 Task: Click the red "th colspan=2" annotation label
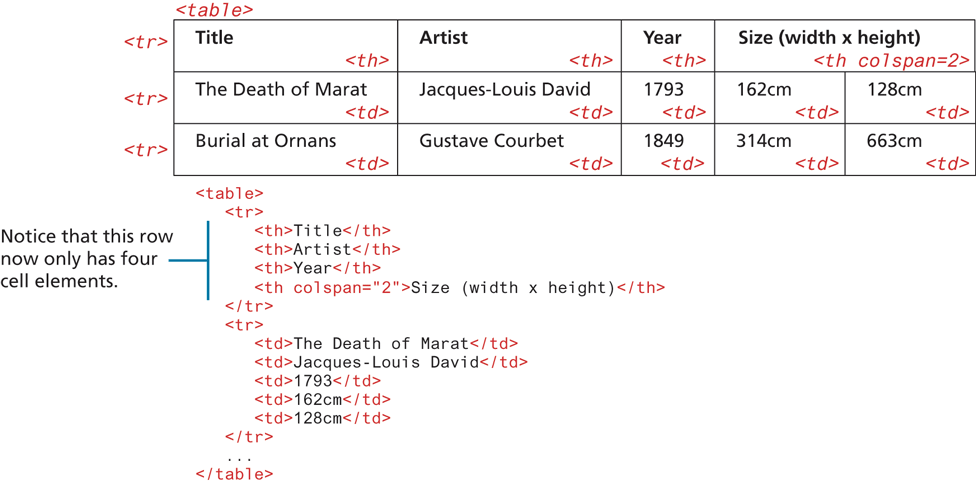pyautogui.click(x=891, y=61)
